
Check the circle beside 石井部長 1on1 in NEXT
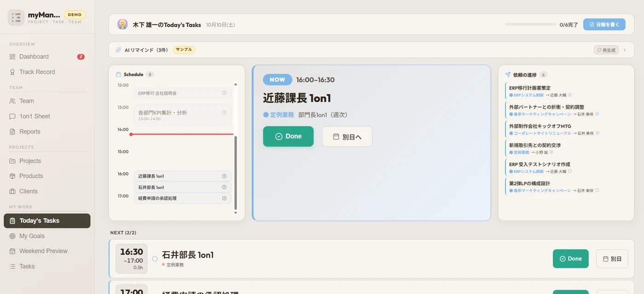tap(155, 259)
